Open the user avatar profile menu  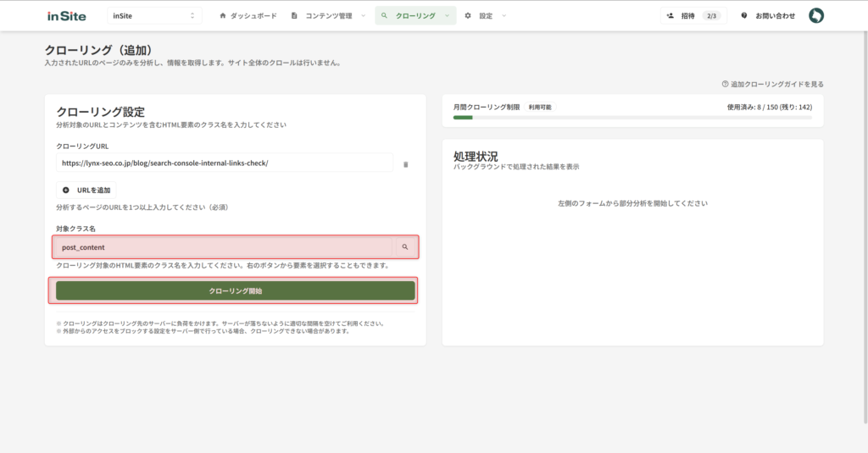click(x=815, y=15)
